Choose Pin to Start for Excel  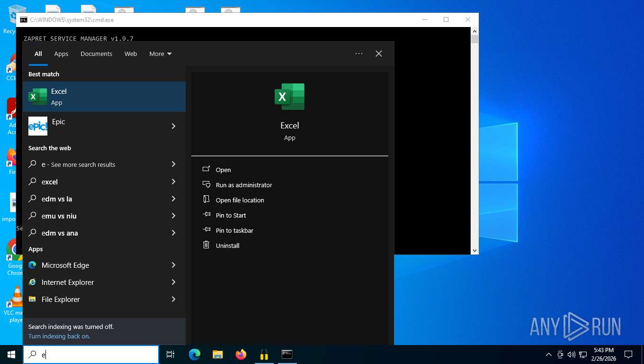click(x=231, y=215)
